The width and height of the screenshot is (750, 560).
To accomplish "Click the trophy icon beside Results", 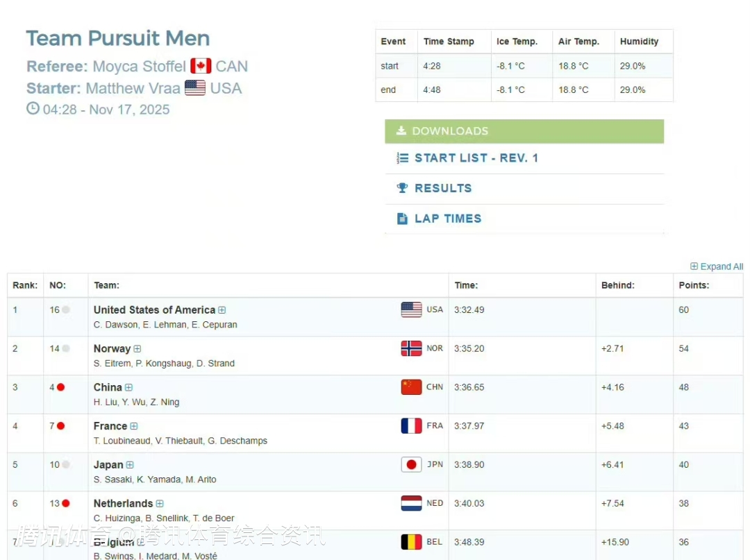I will [402, 188].
